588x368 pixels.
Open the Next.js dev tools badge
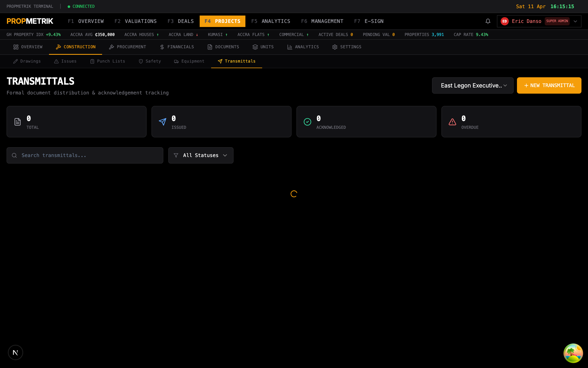(x=15, y=352)
